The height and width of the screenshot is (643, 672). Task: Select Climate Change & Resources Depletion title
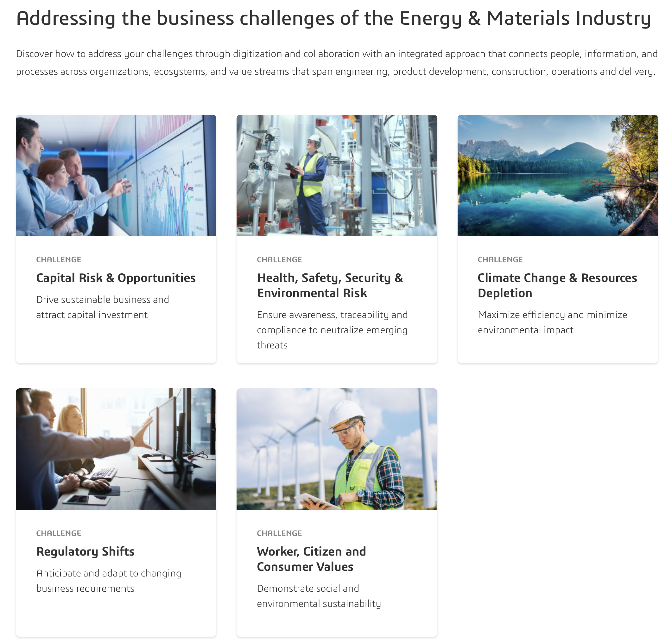pyautogui.click(x=557, y=285)
